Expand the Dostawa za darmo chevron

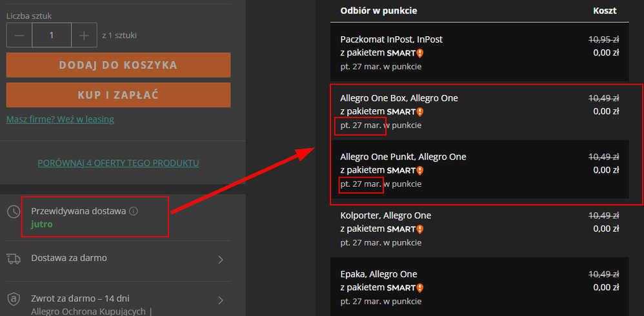click(x=221, y=259)
